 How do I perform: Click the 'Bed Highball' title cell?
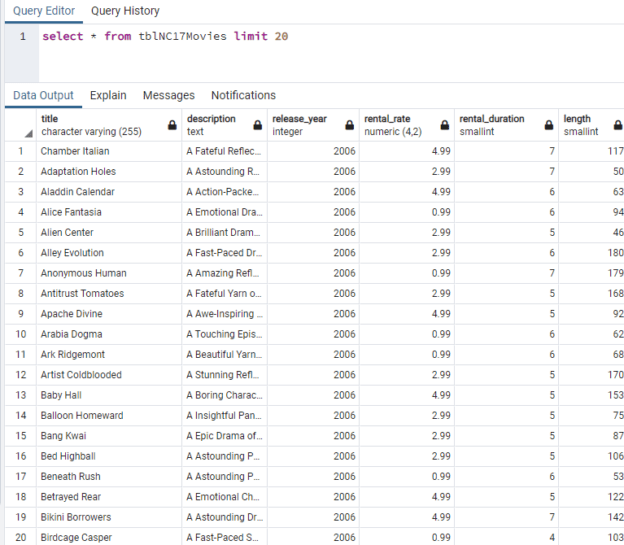(109, 456)
